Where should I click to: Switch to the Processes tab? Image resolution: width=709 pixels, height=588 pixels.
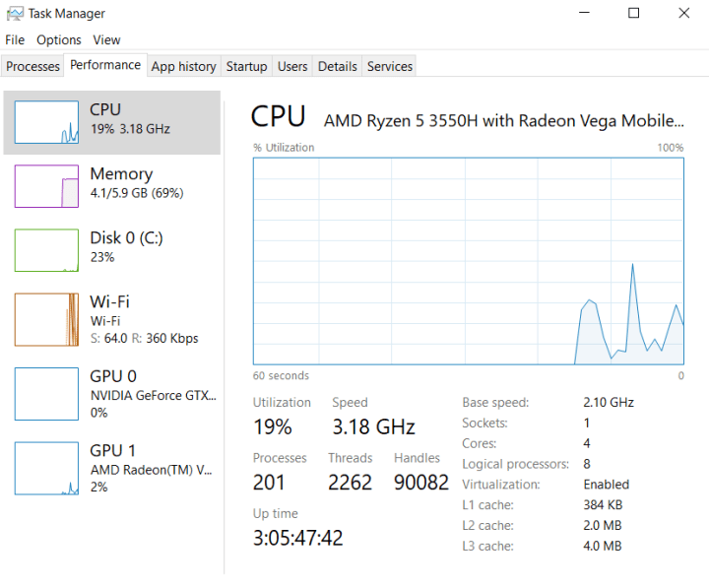[32, 66]
